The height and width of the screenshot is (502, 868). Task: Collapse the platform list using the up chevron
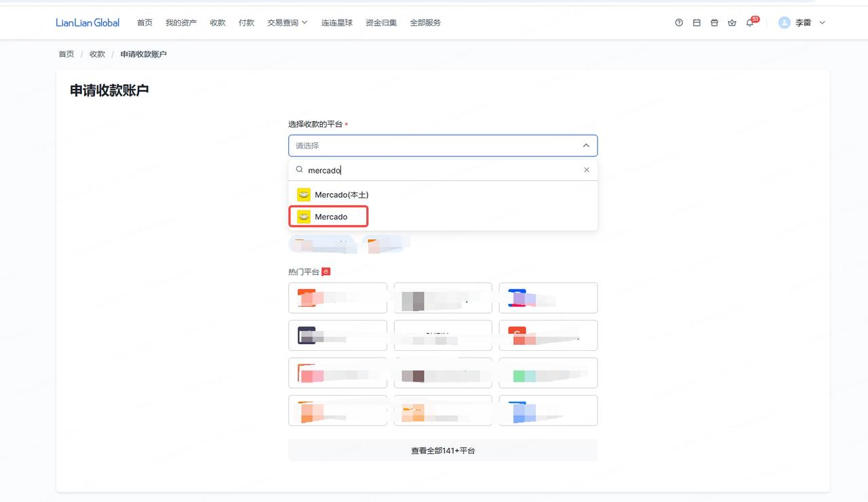(x=586, y=146)
